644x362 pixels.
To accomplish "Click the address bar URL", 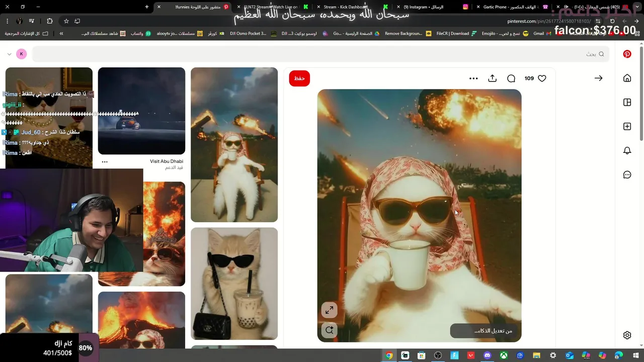I will click(x=548, y=21).
